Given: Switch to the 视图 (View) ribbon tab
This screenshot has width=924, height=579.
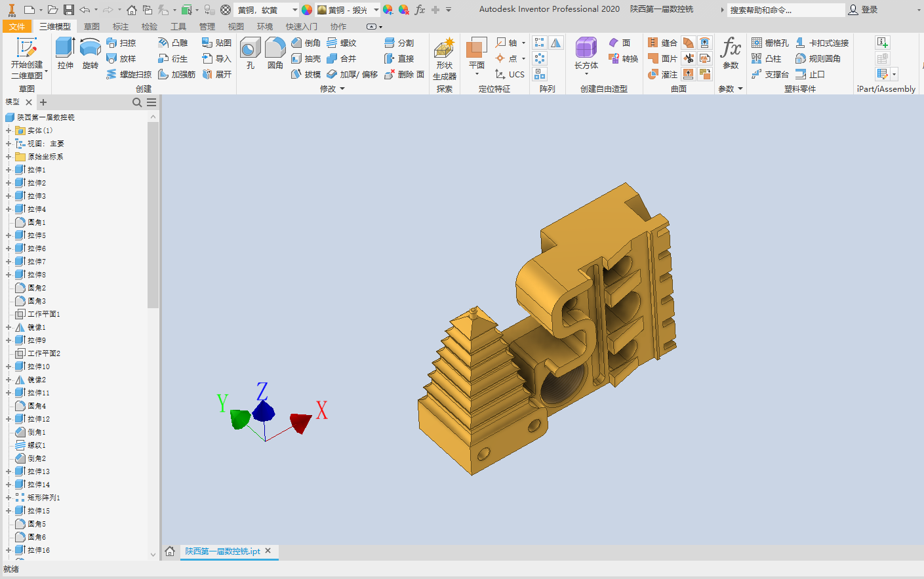Looking at the screenshot, I should tap(236, 26).
